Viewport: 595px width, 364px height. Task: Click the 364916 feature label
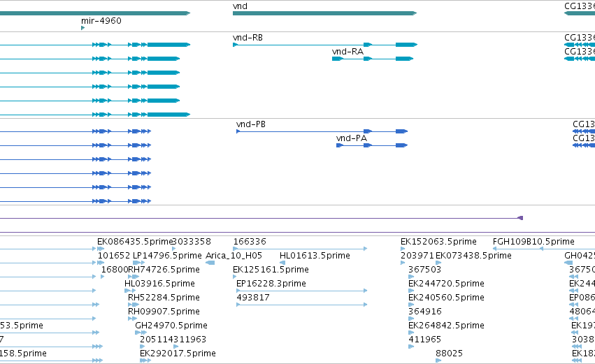click(x=425, y=312)
